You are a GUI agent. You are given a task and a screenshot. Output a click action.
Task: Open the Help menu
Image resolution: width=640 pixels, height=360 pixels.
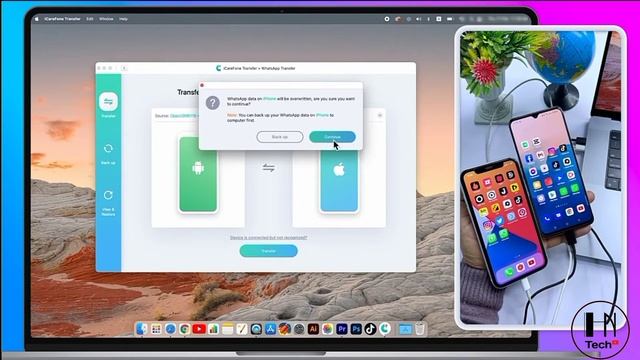pyautogui.click(x=123, y=19)
